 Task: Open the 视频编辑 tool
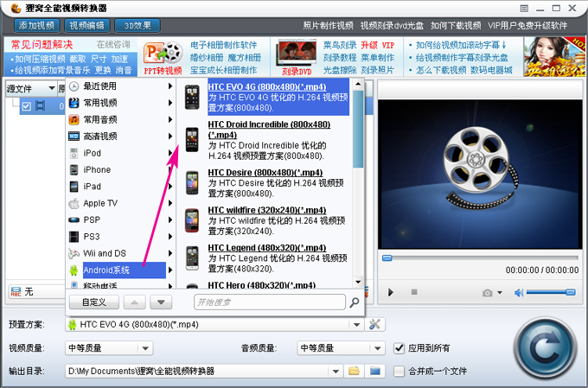(x=87, y=25)
